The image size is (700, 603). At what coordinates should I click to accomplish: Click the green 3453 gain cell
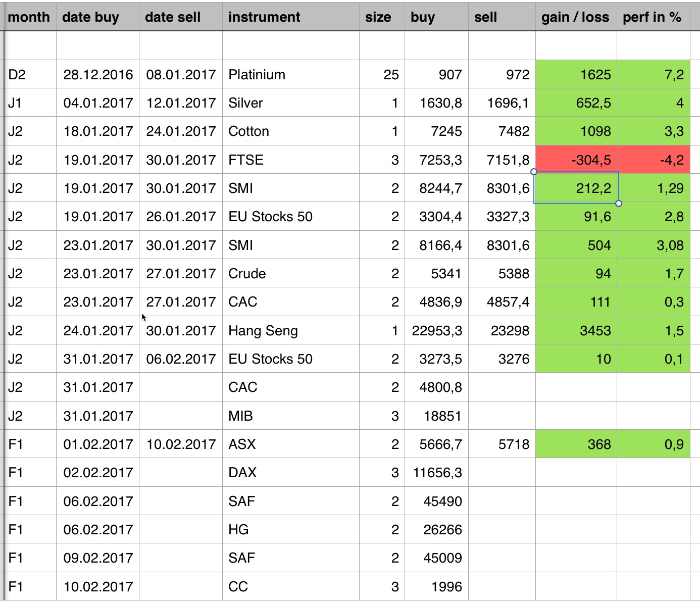[x=576, y=331]
